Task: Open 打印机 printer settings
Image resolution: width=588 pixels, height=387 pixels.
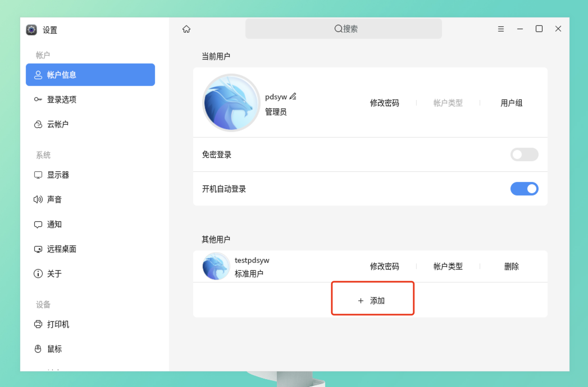Action: (58, 324)
